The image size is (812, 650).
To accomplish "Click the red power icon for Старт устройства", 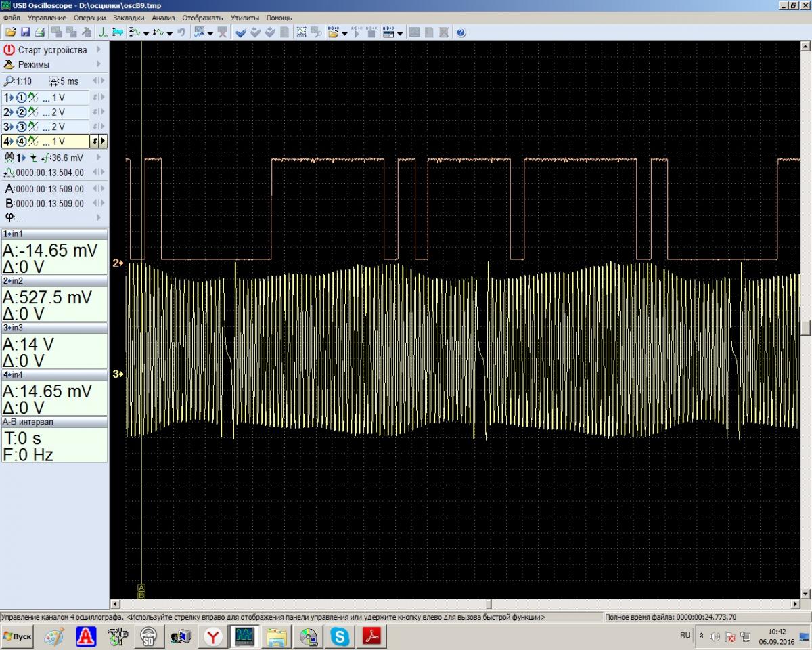I will click(x=9, y=50).
